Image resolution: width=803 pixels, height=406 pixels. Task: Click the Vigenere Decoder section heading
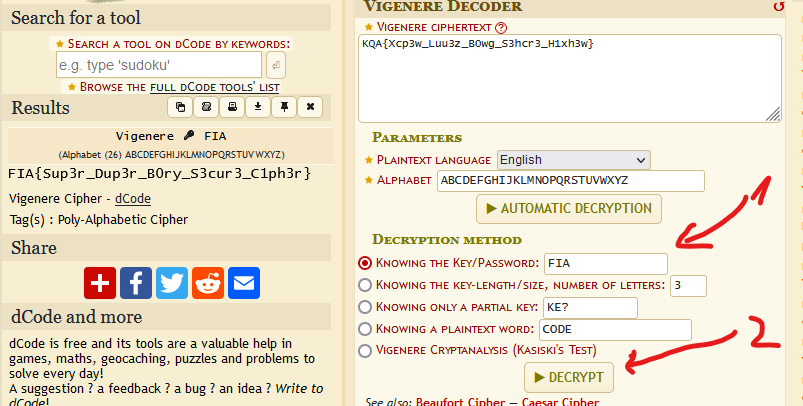(442, 7)
